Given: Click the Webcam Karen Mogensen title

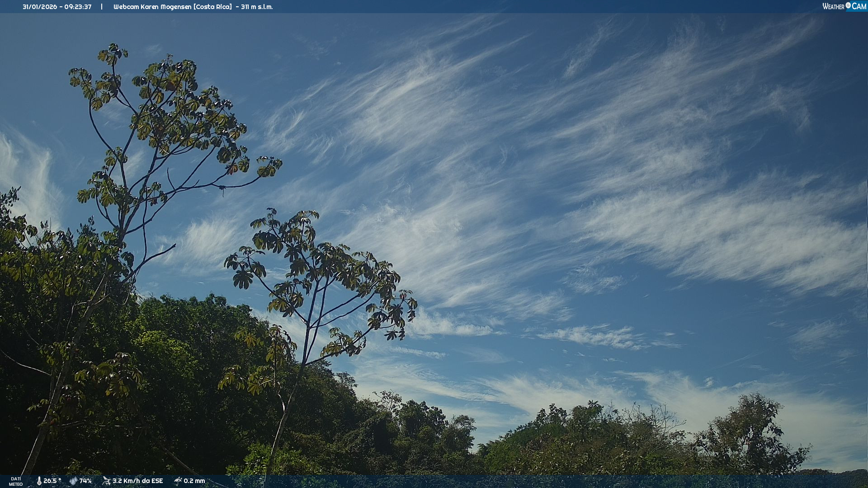Looking at the screenshot, I should [x=152, y=7].
